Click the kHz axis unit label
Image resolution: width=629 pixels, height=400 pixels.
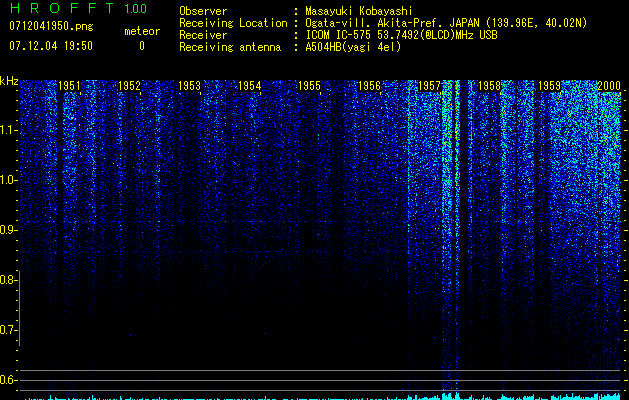coord(9,81)
